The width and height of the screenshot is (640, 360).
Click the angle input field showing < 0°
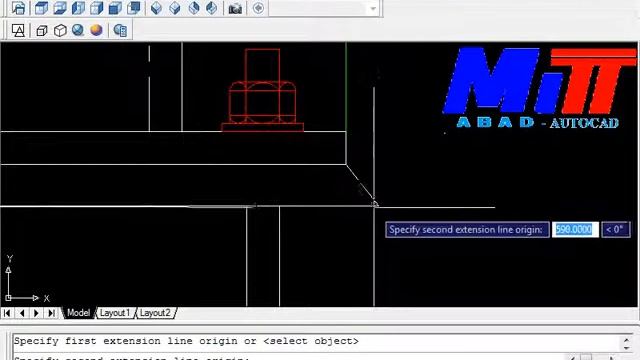pyautogui.click(x=615, y=229)
